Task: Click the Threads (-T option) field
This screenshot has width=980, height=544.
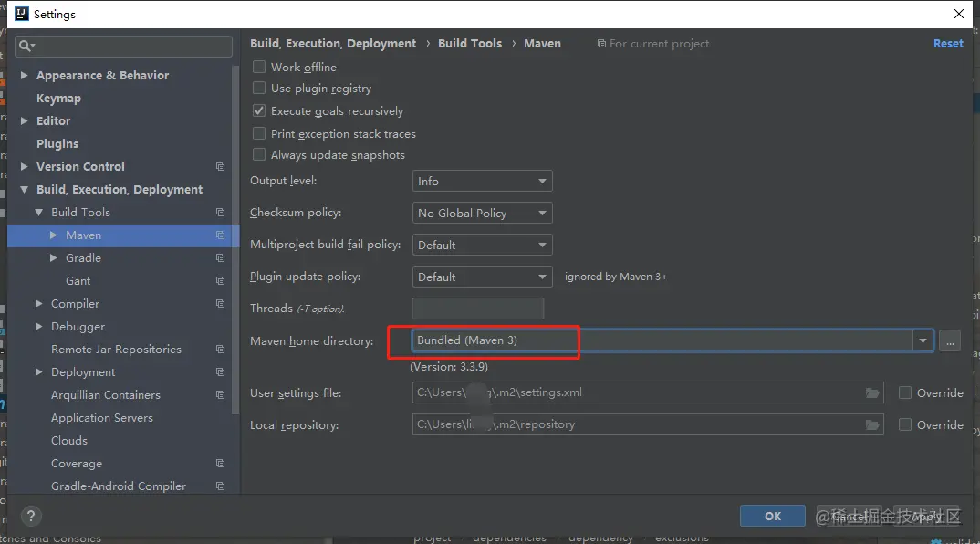Action: click(477, 309)
